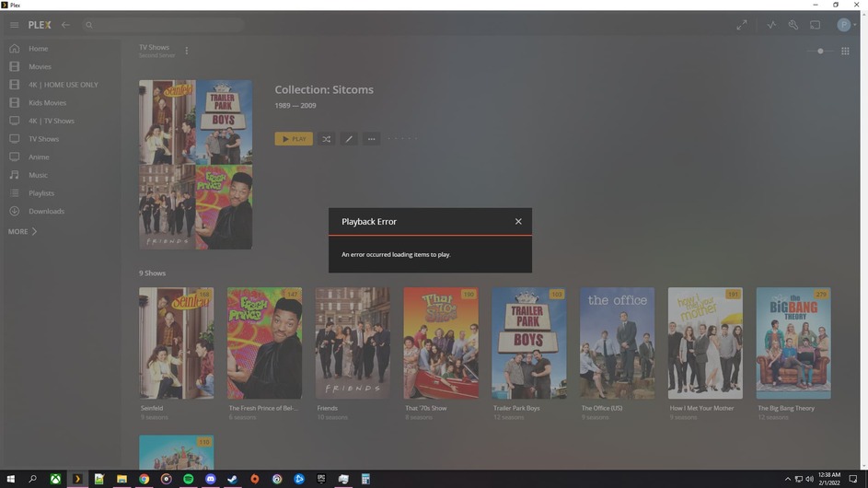Open Trailer Park Boys poster

click(529, 343)
